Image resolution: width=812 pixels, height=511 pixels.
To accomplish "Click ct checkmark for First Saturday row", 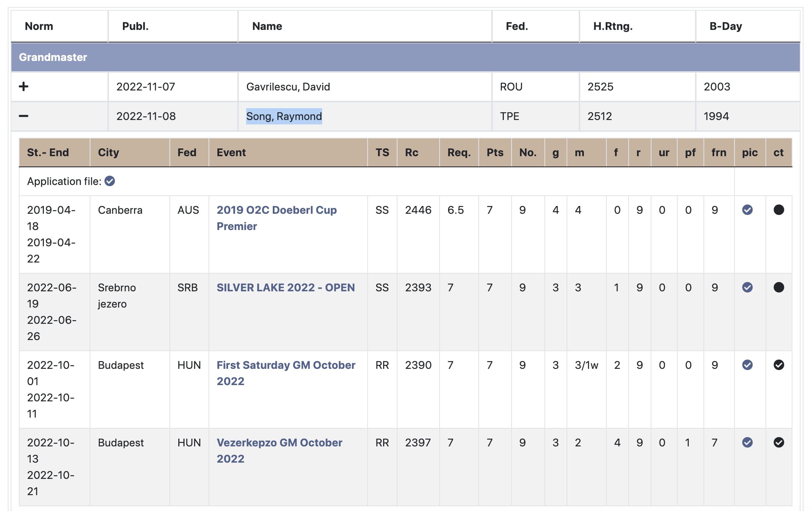I will 779,365.
